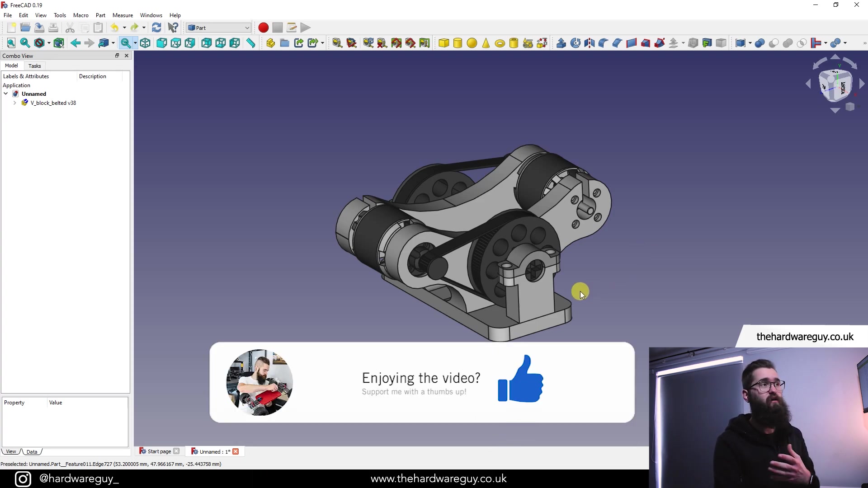This screenshot has width=868, height=488.
Task: Expand the V_block_belted v38 tree item
Action: click(15, 103)
